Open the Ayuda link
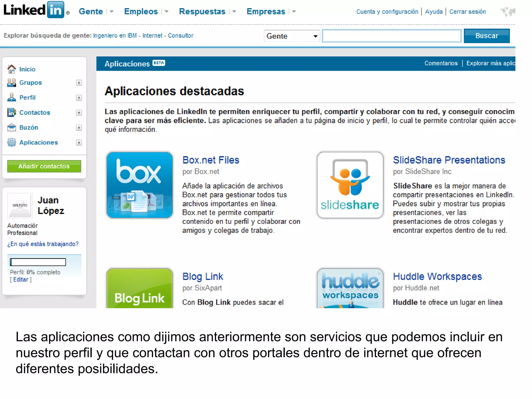This screenshot has height=399, width=532. (434, 12)
